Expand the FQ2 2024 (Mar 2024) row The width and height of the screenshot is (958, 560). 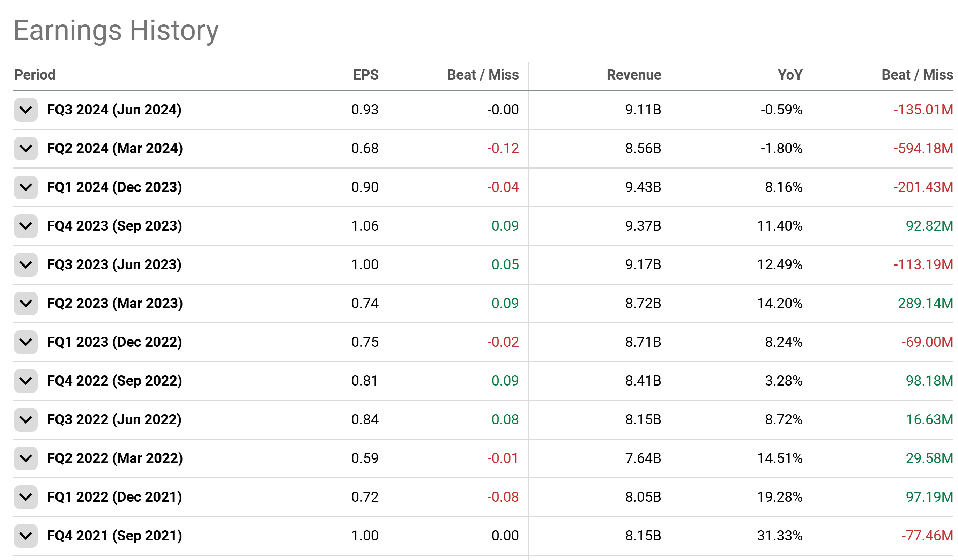click(x=25, y=149)
